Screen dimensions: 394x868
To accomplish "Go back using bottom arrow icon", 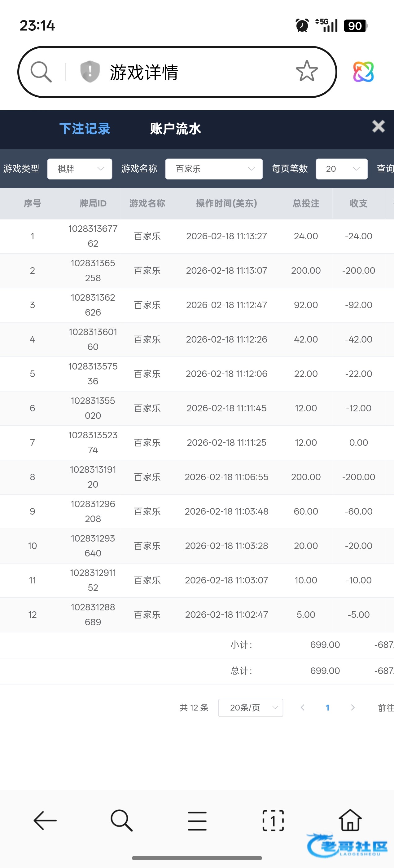I will click(x=45, y=821).
